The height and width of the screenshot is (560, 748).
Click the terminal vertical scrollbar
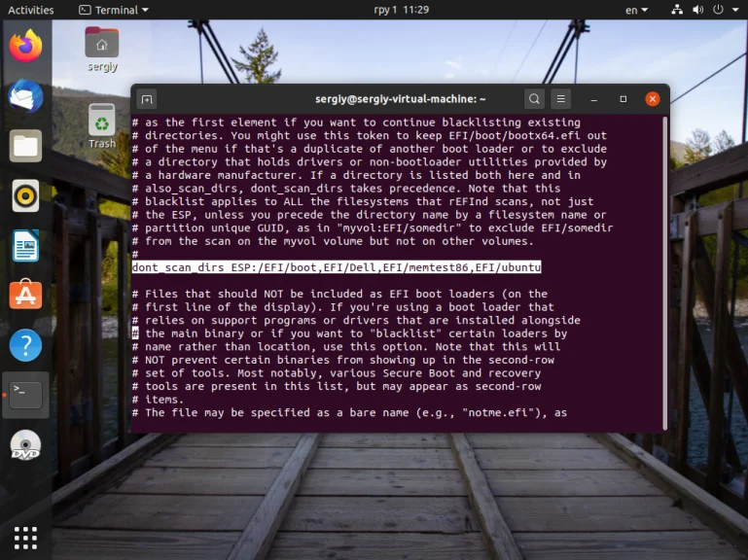coord(664,272)
